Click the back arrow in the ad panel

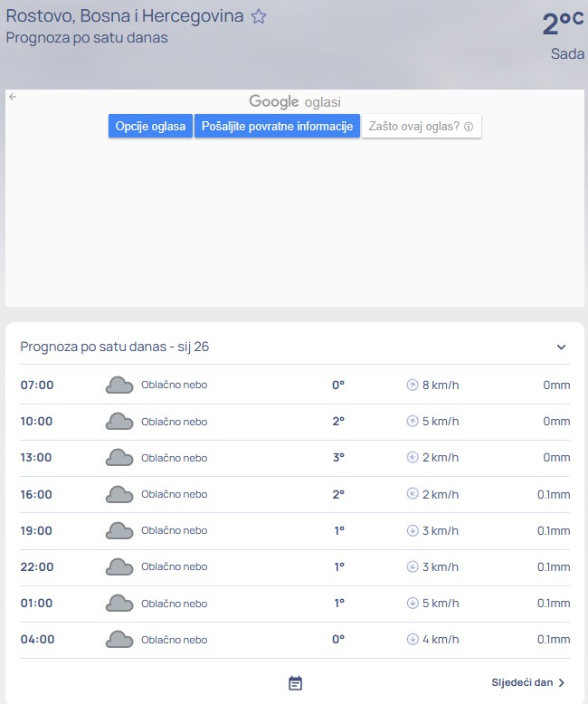13,97
